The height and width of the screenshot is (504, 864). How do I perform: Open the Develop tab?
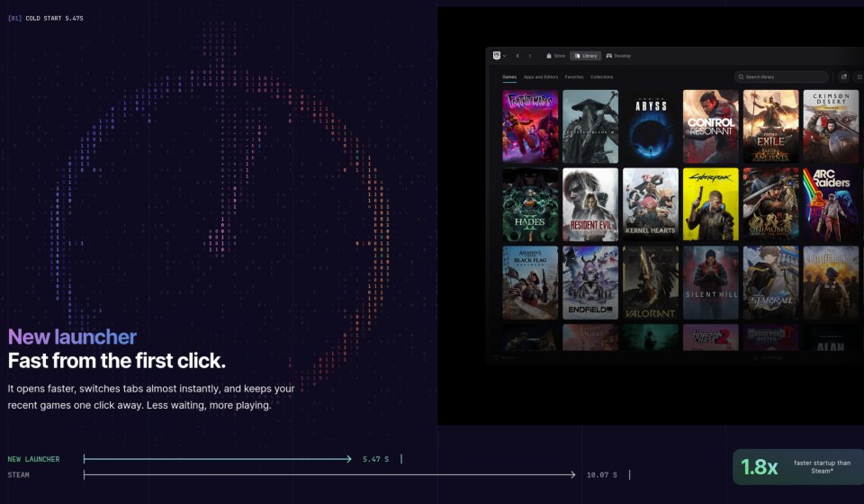(619, 56)
